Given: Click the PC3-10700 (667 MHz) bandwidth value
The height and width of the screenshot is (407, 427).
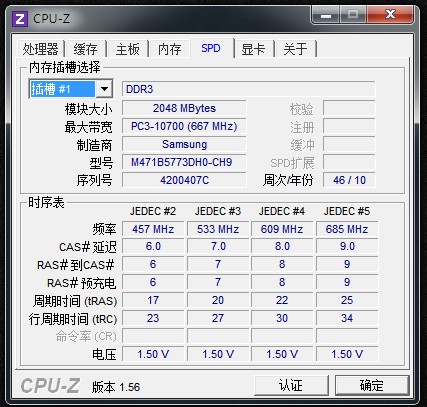Looking at the screenshot, I should (x=184, y=126).
